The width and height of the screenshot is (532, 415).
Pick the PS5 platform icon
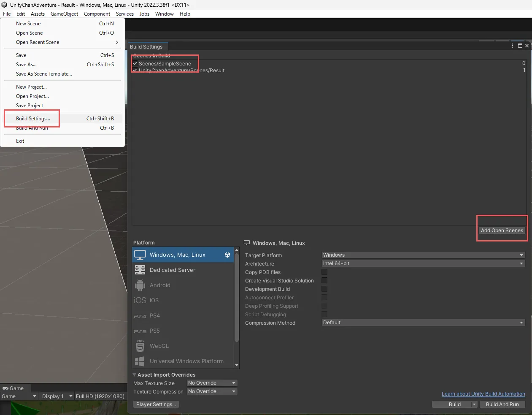[x=140, y=331]
